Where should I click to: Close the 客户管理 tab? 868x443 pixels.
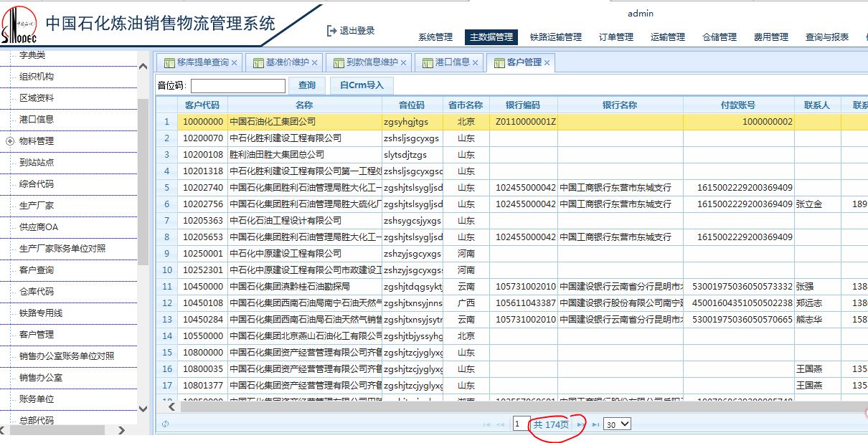click(x=547, y=63)
